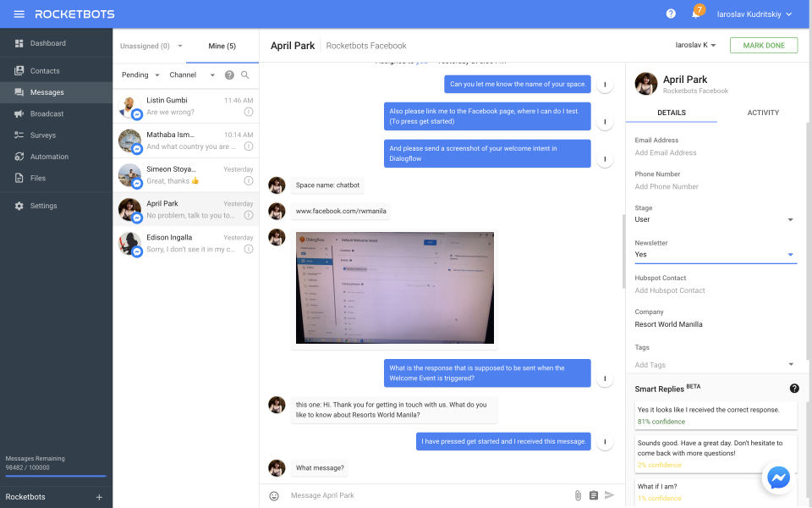Open Settings from the sidebar
812x508 pixels.
[56, 206]
